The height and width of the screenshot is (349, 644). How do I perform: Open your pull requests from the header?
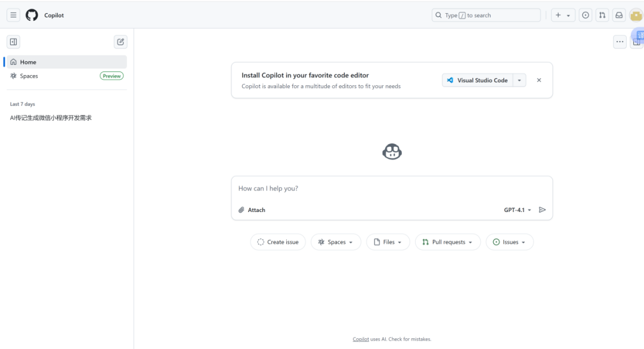coord(602,15)
